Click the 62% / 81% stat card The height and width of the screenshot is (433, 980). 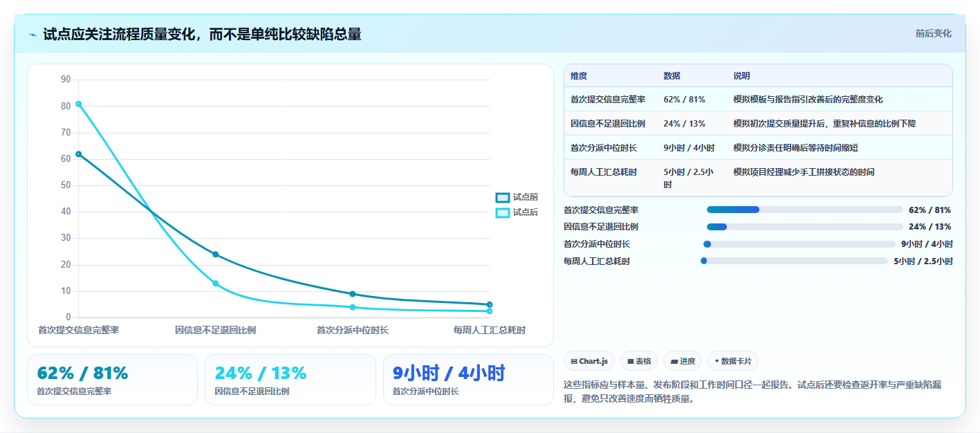pyautogui.click(x=112, y=380)
